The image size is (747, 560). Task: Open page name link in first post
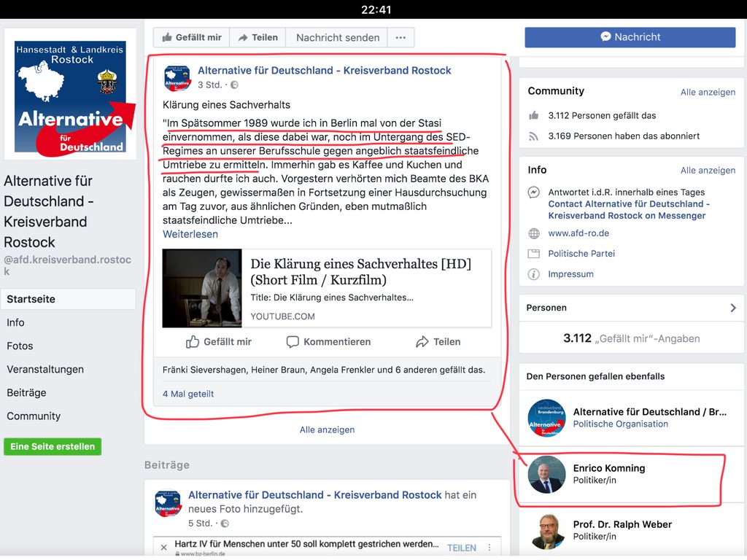point(325,71)
